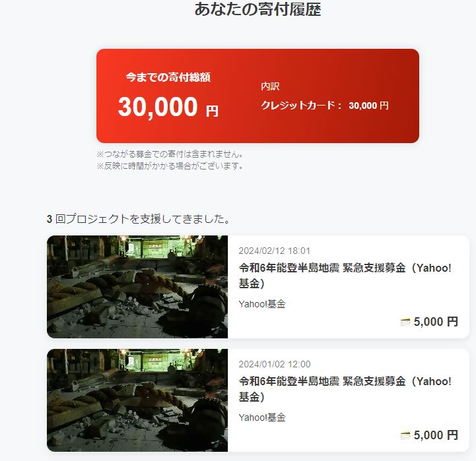The height and width of the screenshot is (461, 476).
Task: Click the large 30,000 円 total amount
Action: 168,107
